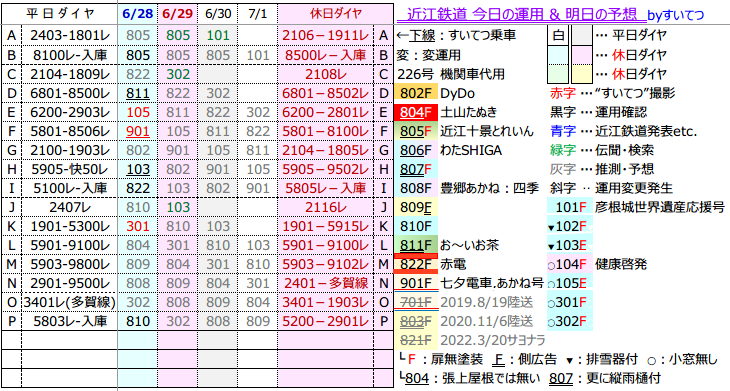
Task: Select holiday cell 6200－2801レ
Action: tap(325, 112)
